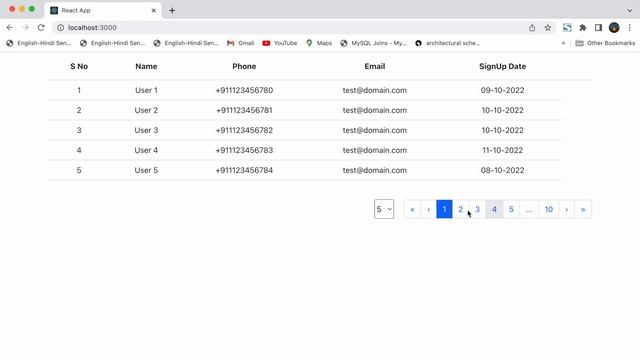This screenshot has width=640, height=360.
Task: Go back using the browser back arrow
Action: (10, 28)
